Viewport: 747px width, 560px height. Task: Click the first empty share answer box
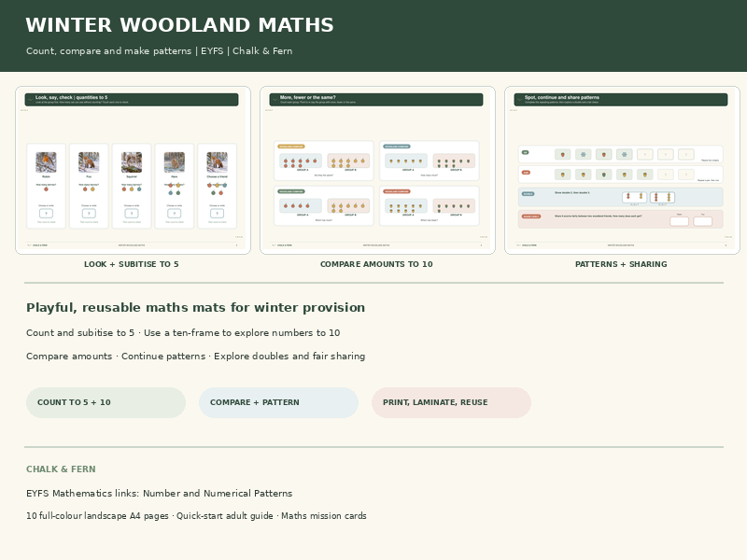point(680,221)
